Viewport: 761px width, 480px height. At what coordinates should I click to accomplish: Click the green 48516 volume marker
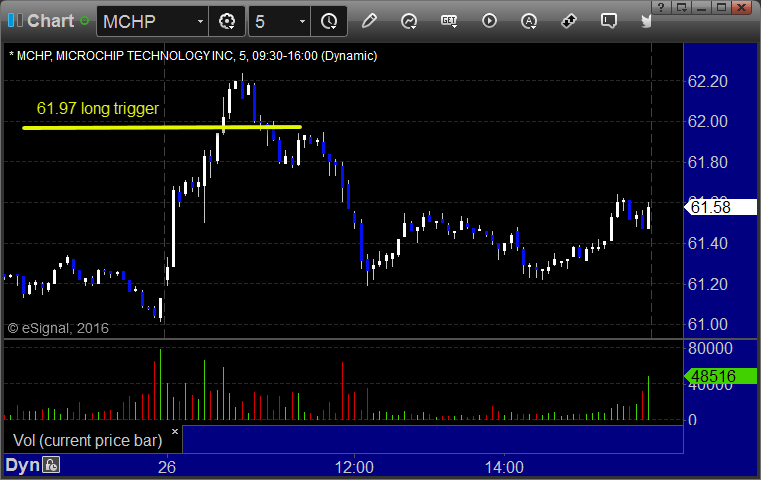(720, 376)
